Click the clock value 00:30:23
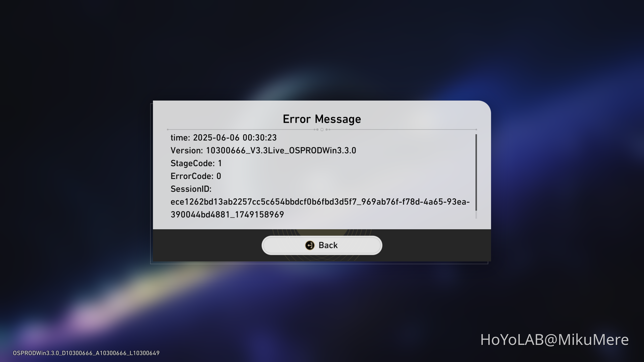 tap(260, 138)
